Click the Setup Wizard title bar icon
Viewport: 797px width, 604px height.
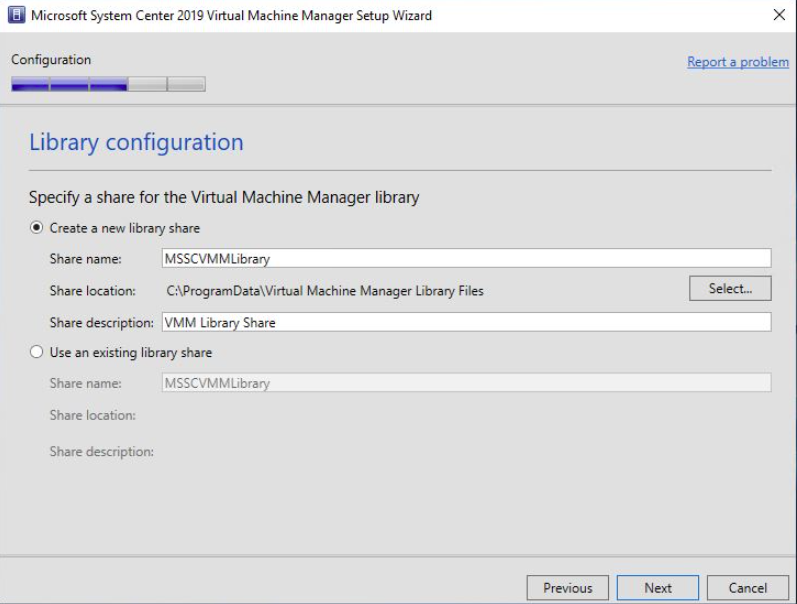[16, 15]
